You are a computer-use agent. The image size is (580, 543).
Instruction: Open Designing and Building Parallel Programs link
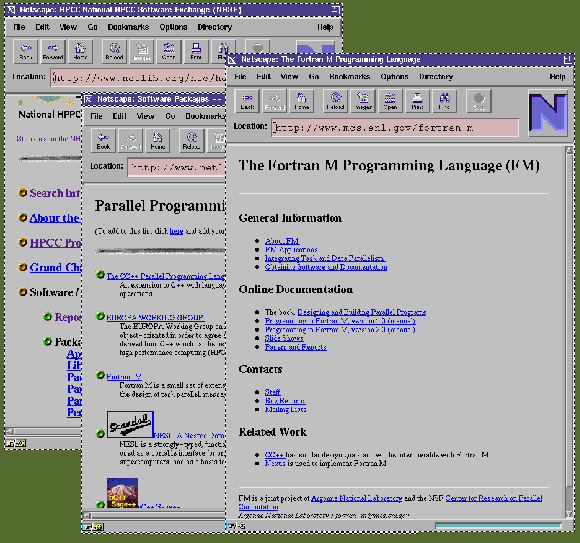point(362,312)
